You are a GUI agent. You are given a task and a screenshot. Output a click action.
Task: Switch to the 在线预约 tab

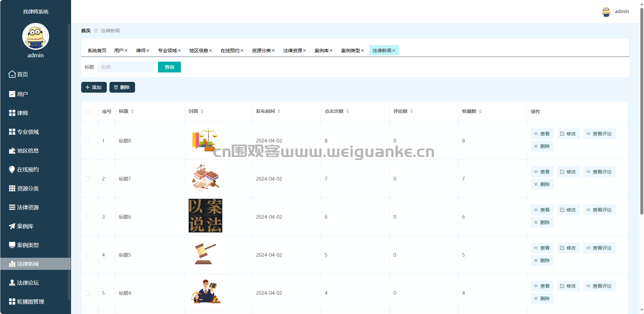tap(230, 51)
